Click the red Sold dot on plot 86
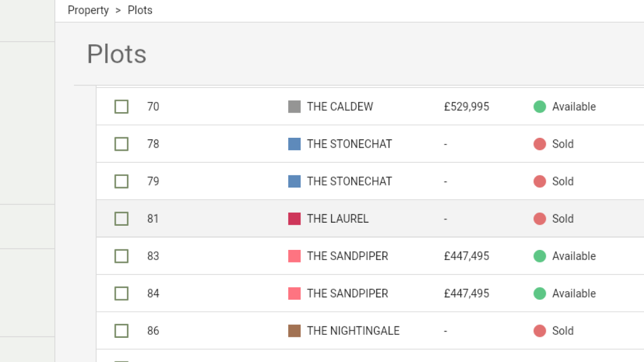 tap(540, 331)
